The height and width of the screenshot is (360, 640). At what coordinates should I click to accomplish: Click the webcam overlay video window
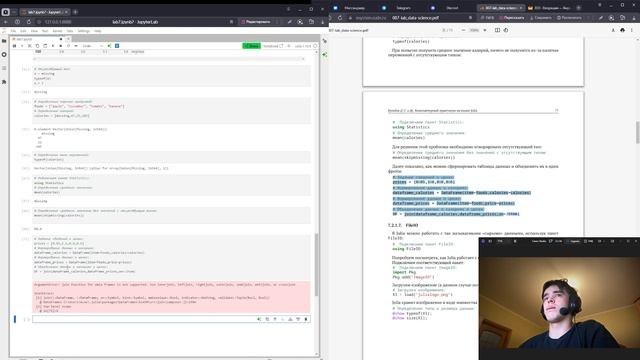pos(559,298)
